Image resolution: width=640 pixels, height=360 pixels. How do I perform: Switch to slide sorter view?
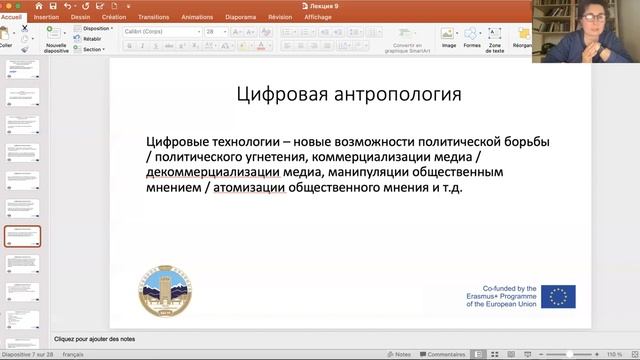pyautogui.click(x=495, y=354)
